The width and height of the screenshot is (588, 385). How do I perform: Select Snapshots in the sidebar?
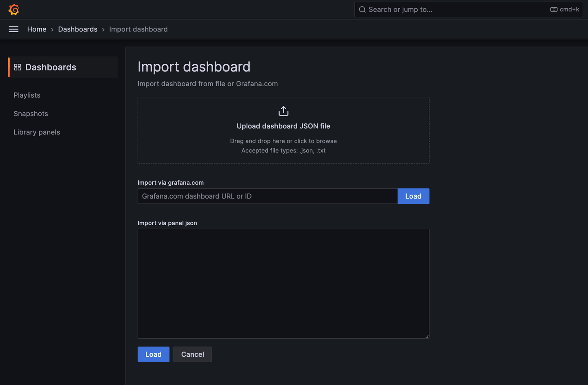coord(31,114)
